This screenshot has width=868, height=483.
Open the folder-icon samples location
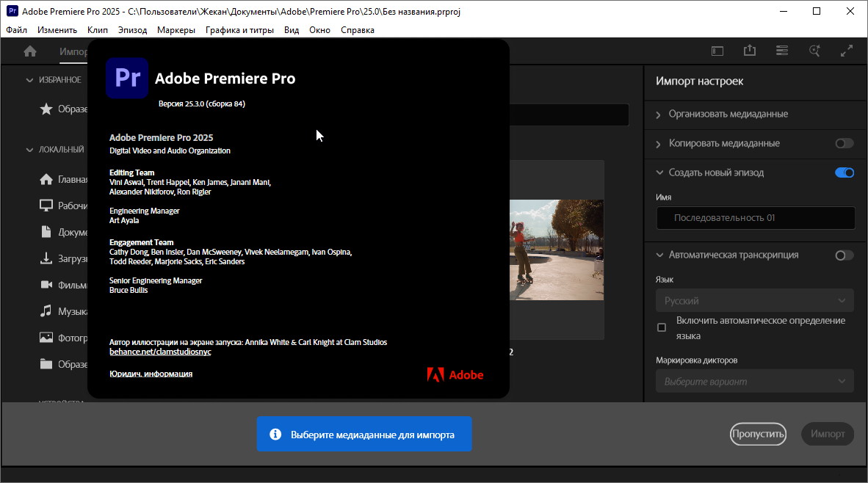64,364
